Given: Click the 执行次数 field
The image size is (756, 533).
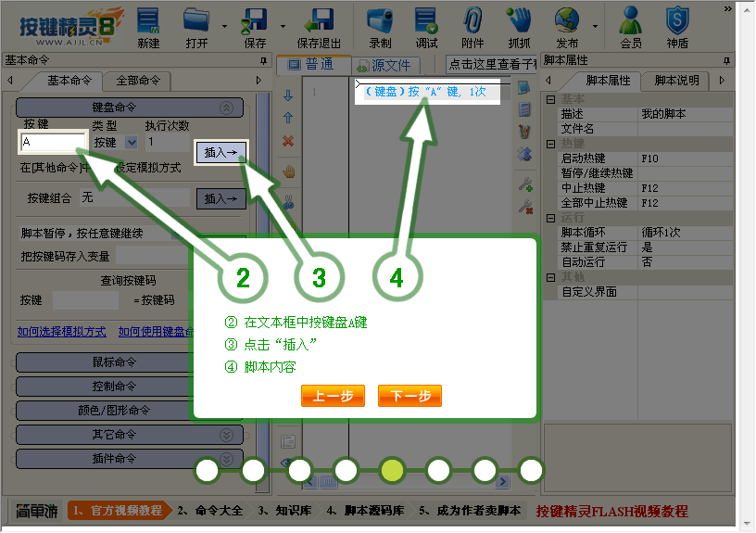Looking at the screenshot, I should (168, 143).
